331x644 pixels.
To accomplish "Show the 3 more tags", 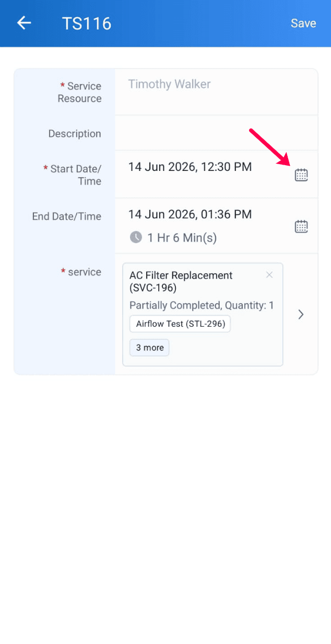I will 149,348.
